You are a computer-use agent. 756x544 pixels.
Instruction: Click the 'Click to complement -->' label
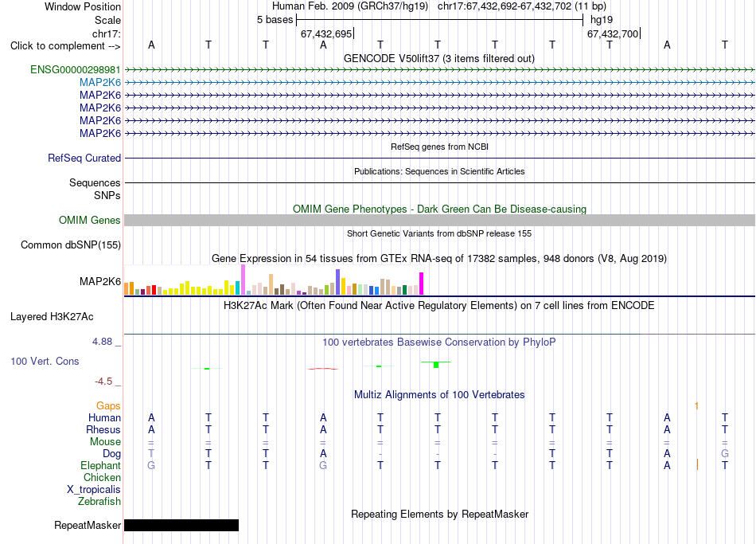(65, 46)
